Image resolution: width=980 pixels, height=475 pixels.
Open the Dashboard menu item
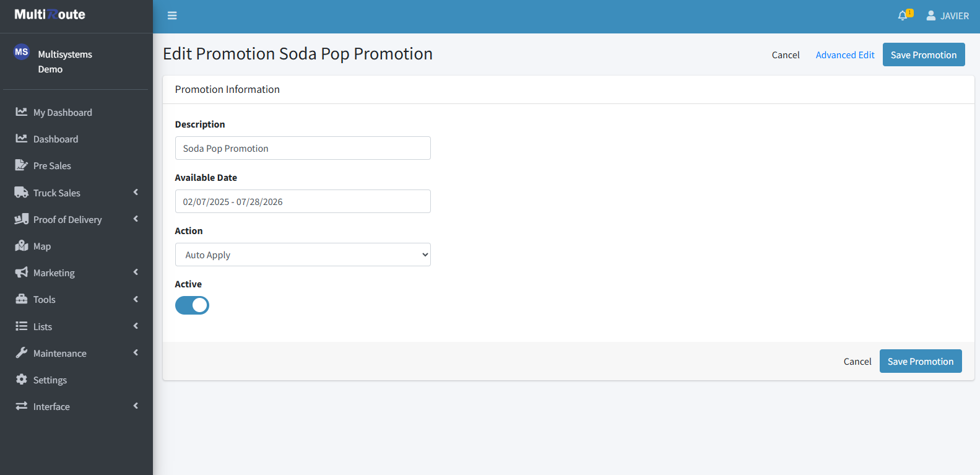point(56,139)
